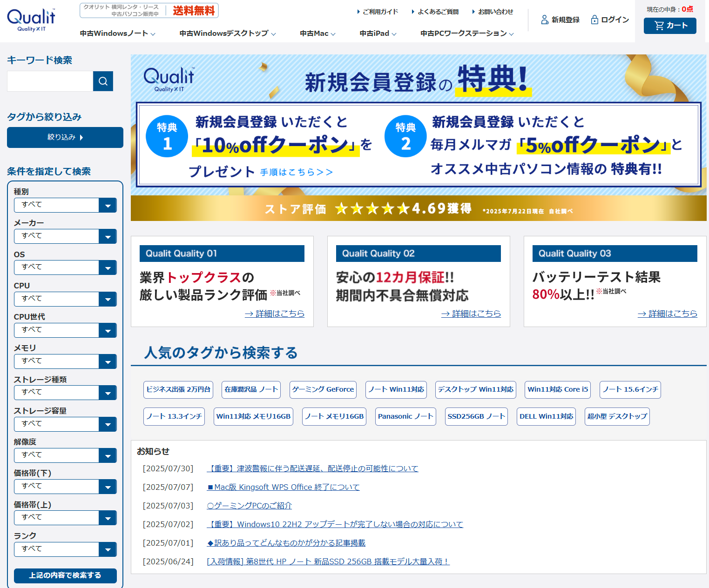Open the 入荷情報 第8世代 HP ノート notice
The width and height of the screenshot is (709, 588).
click(328, 561)
